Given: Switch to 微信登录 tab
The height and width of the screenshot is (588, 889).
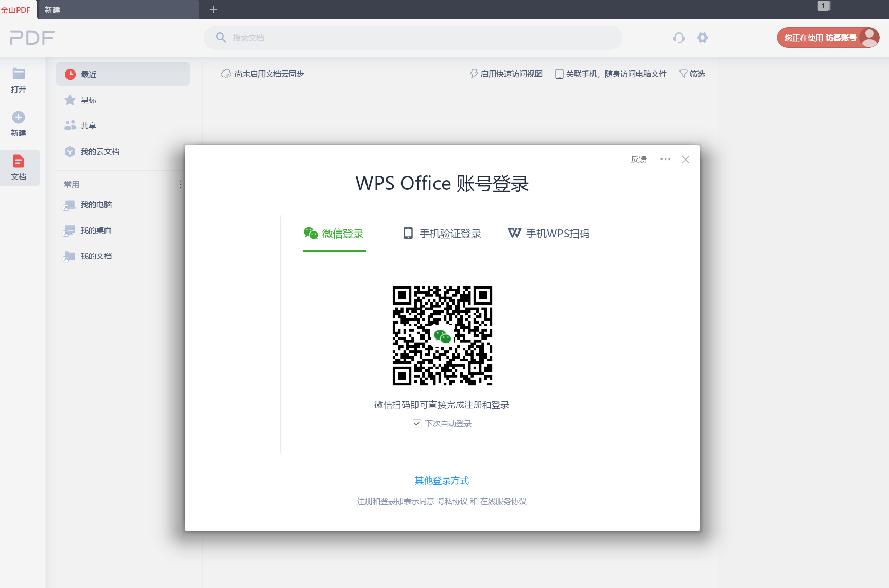Looking at the screenshot, I should (x=334, y=234).
